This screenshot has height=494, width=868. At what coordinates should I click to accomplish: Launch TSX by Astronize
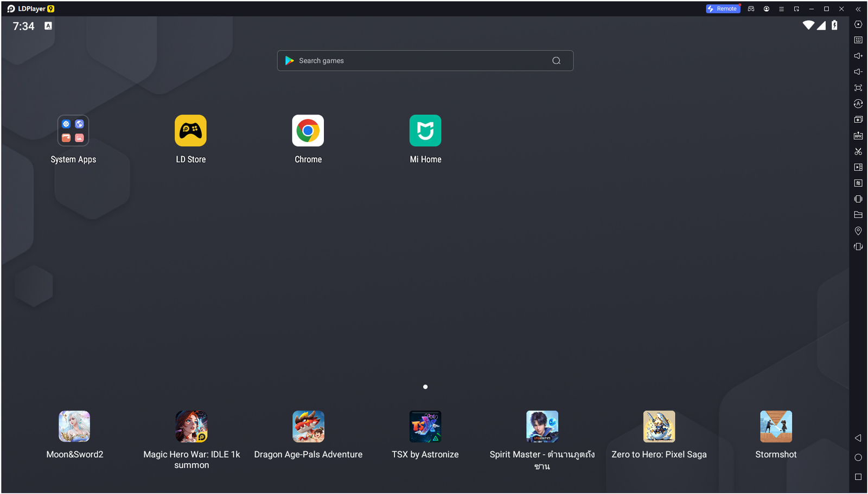(x=425, y=426)
